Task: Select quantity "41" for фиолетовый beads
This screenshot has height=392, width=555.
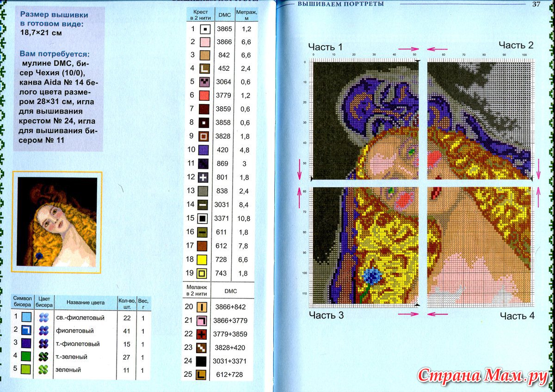Action: [x=127, y=331]
